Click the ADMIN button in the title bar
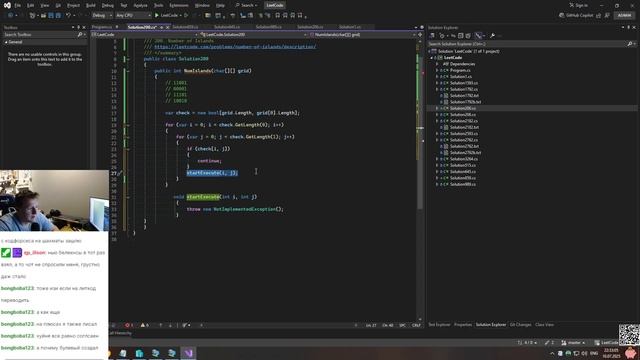Viewport: 640px width, 360px height. (624, 16)
